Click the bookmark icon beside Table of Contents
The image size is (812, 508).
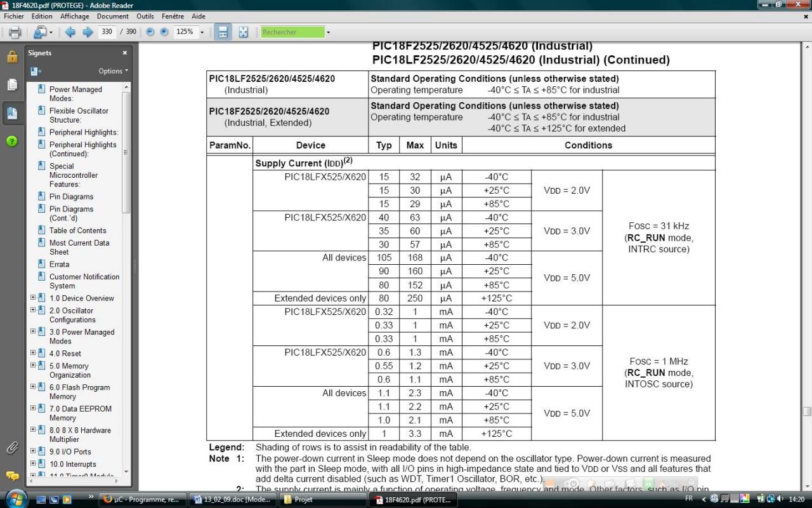click(x=41, y=231)
